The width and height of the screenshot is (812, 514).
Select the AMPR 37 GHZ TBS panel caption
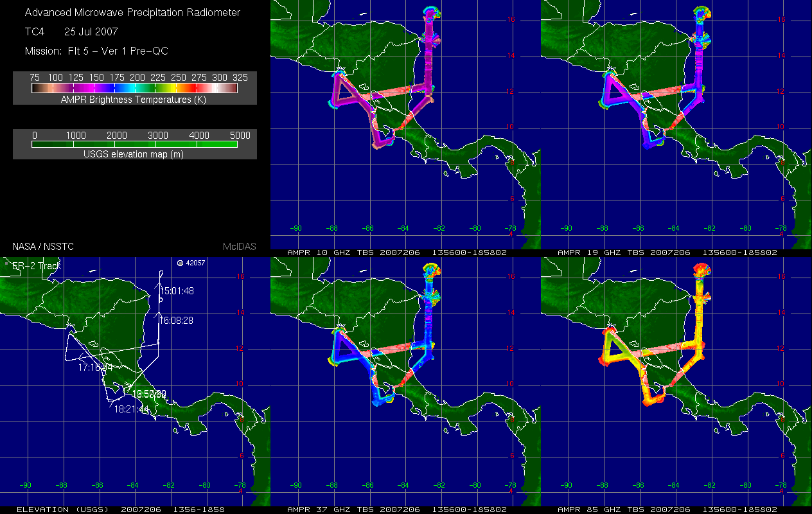(397, 510)
